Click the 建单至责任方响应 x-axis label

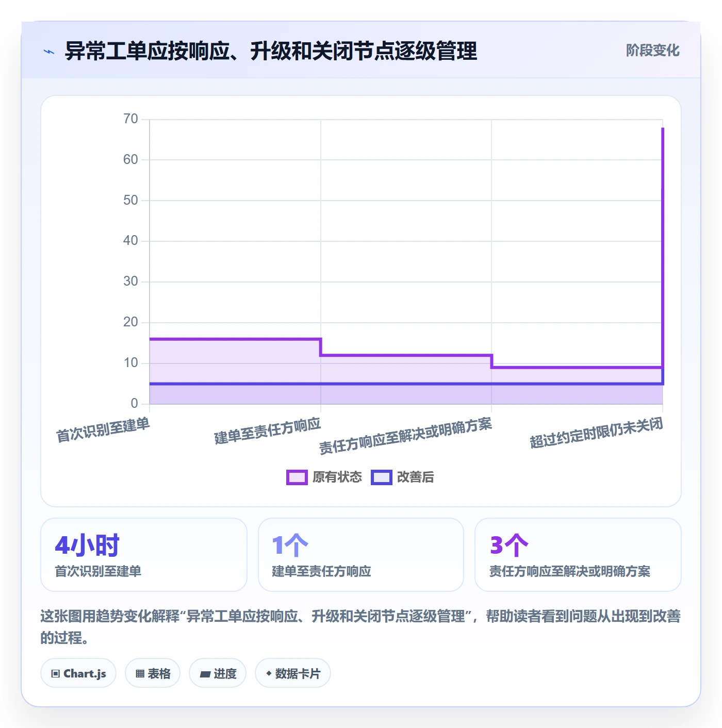click(268, 432)
